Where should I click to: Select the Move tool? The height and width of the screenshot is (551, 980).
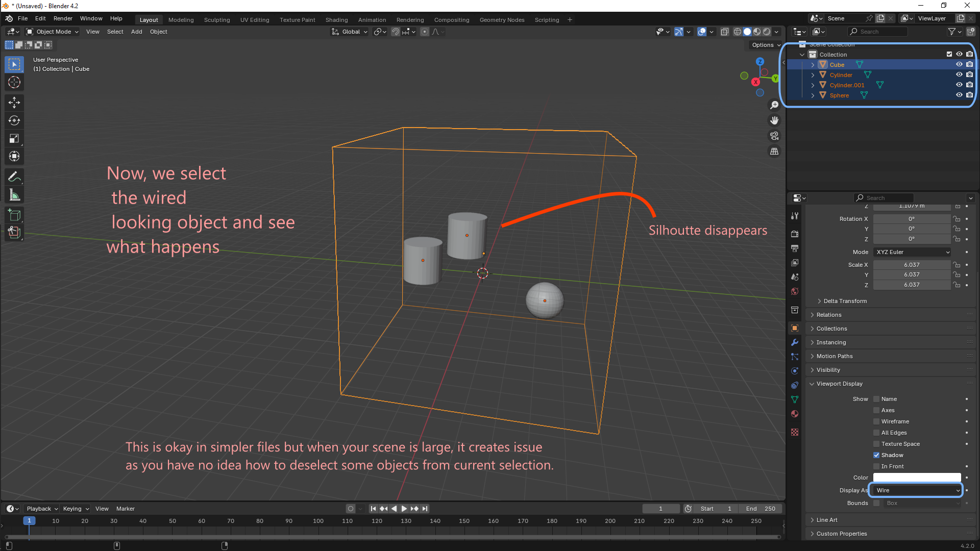(x=14, y=103)
